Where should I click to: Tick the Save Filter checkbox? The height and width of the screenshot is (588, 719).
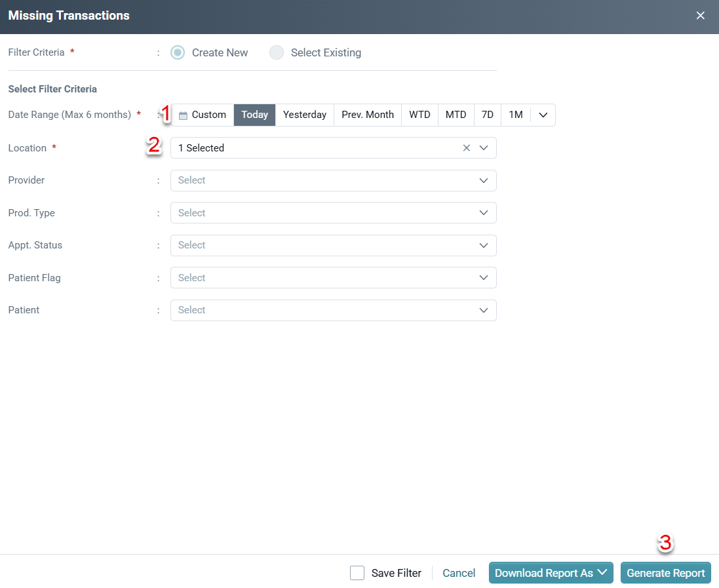coord(357,573)
